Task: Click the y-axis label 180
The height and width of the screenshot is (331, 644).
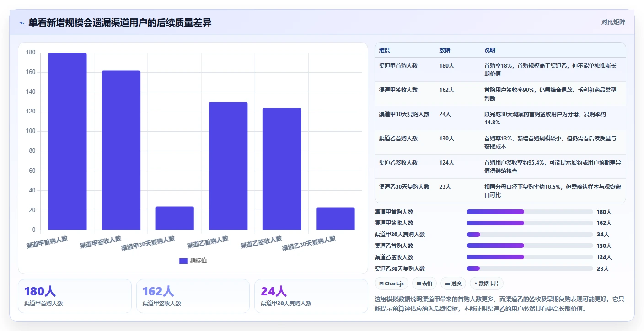Action: (x=31, y=53)
